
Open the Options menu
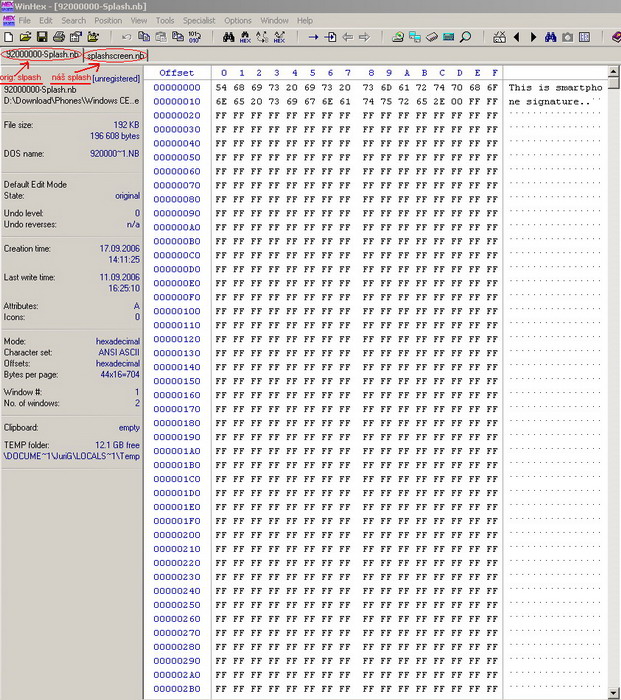[x=238, y=21]
